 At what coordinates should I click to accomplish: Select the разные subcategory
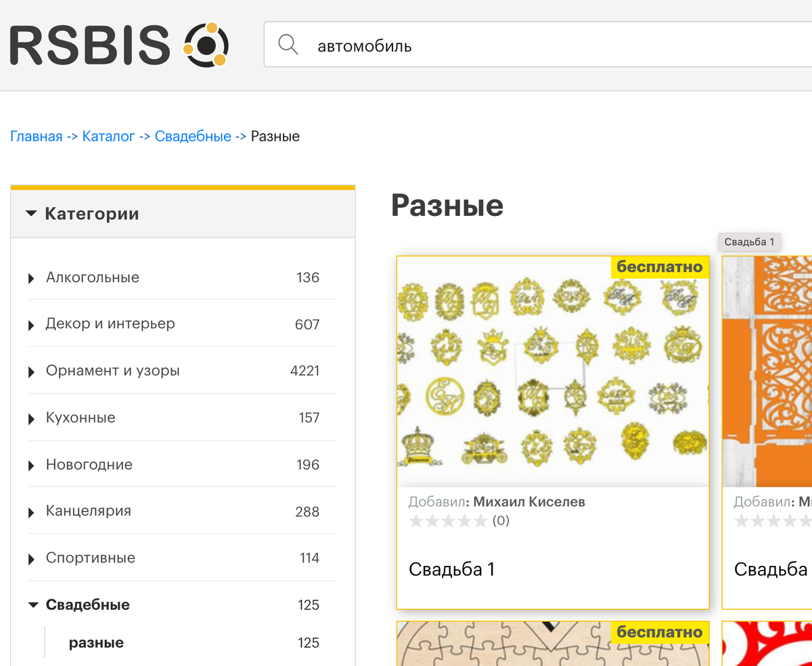[95, 642]
